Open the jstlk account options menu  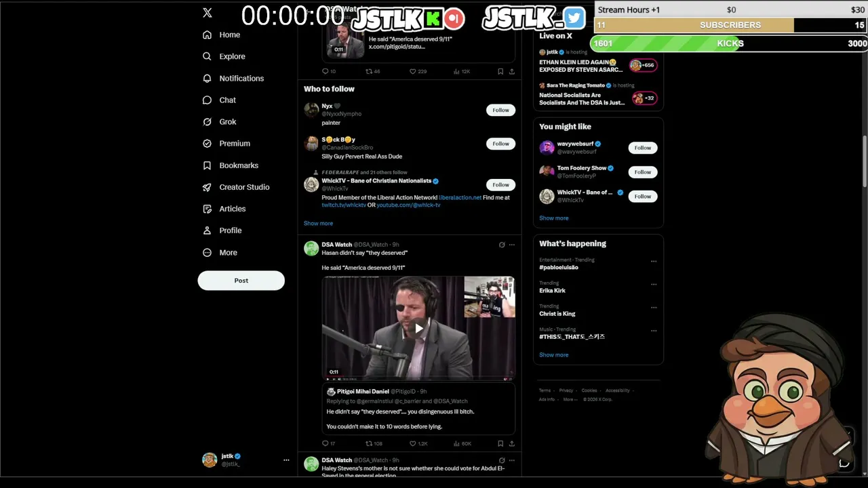[286, 460]
